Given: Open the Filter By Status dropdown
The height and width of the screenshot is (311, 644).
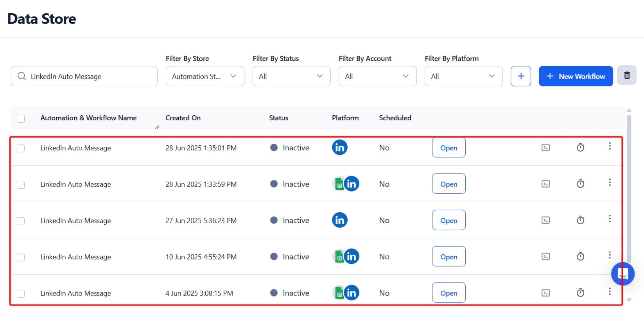Looking at the screenshot, I should 291,76.
